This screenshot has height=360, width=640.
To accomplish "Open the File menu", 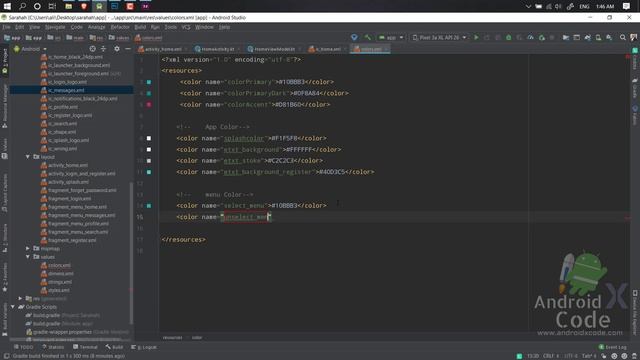I will click(x=6, y=27).
